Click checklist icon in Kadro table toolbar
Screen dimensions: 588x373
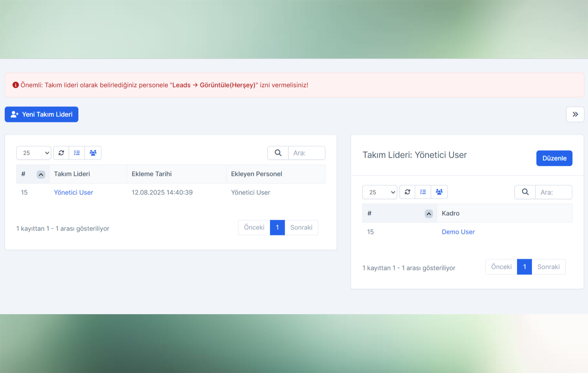[423, 192]
